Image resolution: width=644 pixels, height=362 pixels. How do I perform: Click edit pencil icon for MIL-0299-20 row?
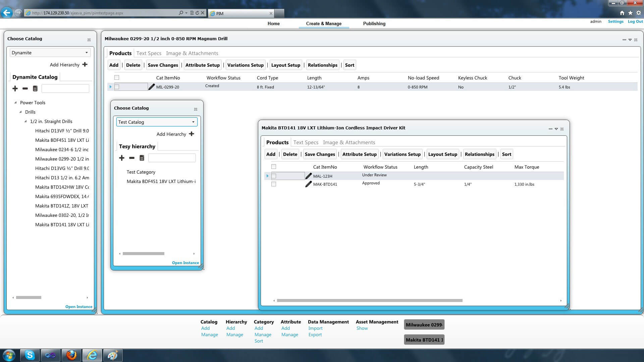pyautogui.click(x=152, y=87)
